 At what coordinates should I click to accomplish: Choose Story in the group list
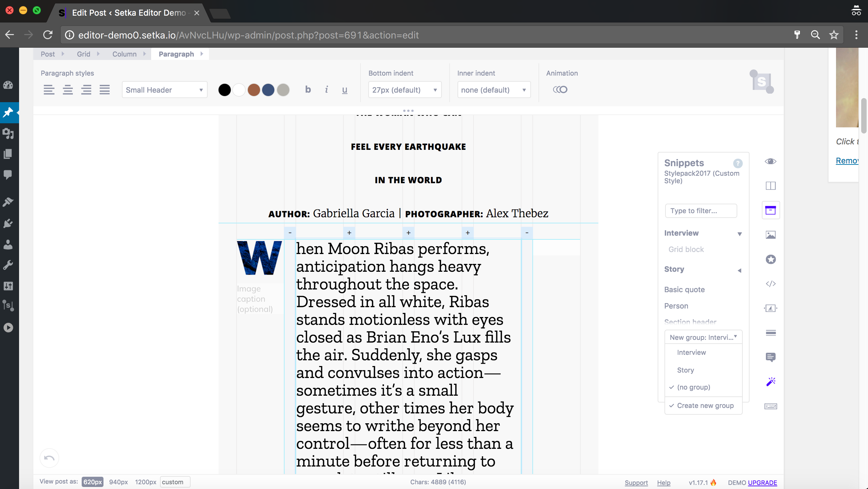(x=685, y=370)
